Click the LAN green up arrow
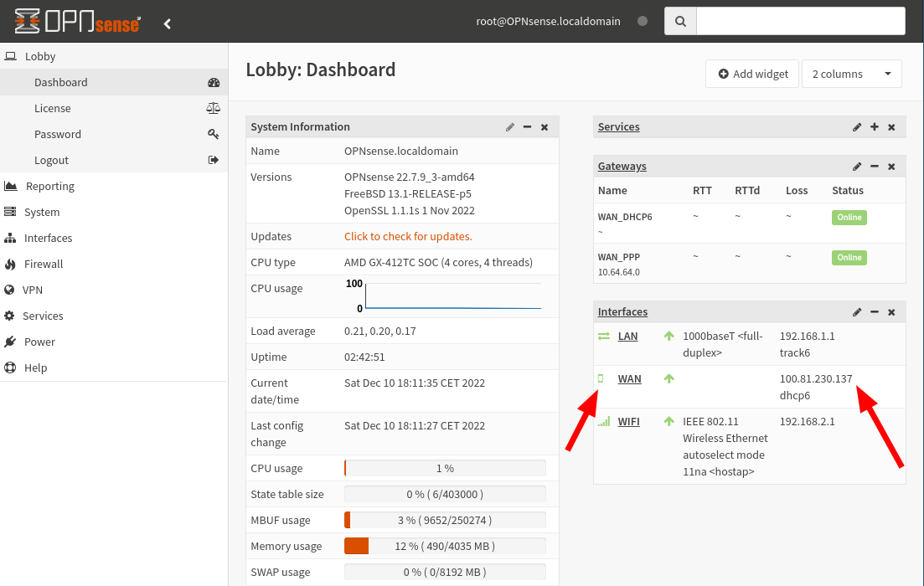The image size is (924, 586). 668,337
